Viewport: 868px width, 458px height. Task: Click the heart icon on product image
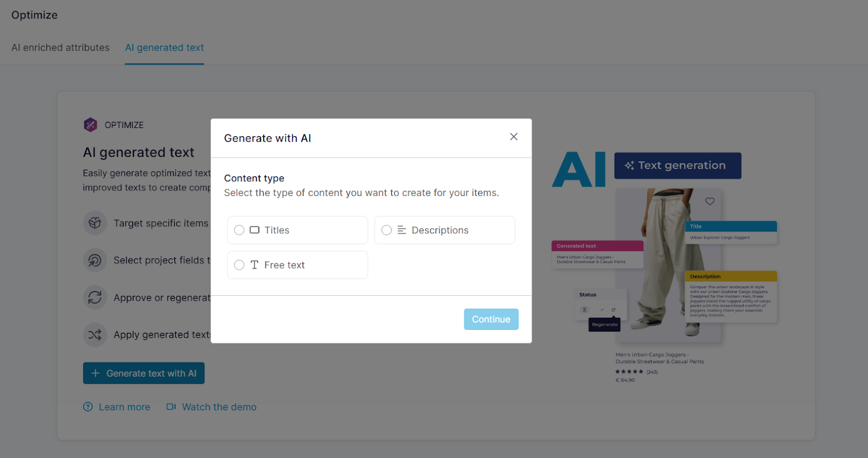[710, 201]
